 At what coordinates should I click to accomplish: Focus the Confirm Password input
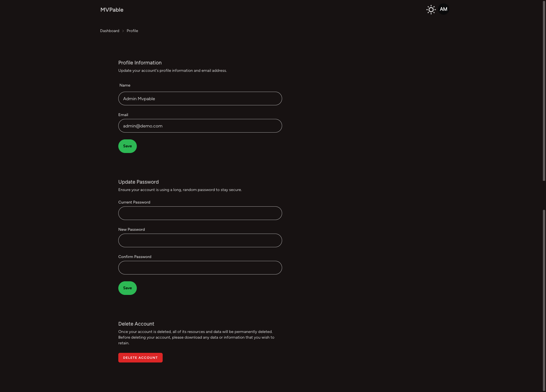[200, 268]
